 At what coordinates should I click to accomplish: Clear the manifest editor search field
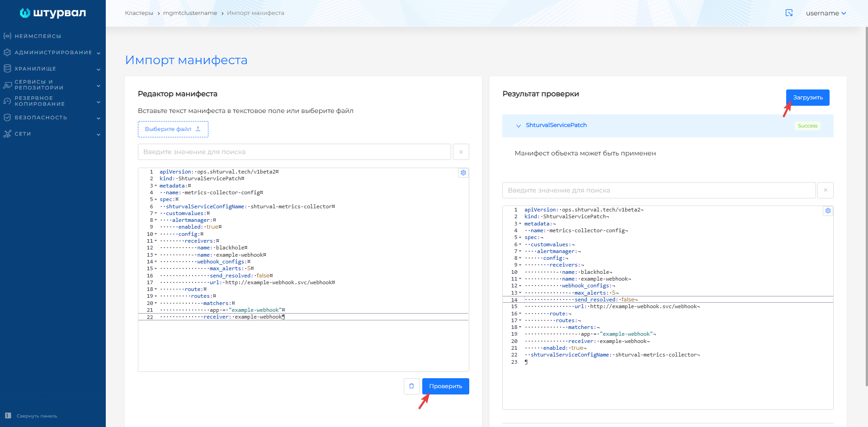[x=461, y=152]
